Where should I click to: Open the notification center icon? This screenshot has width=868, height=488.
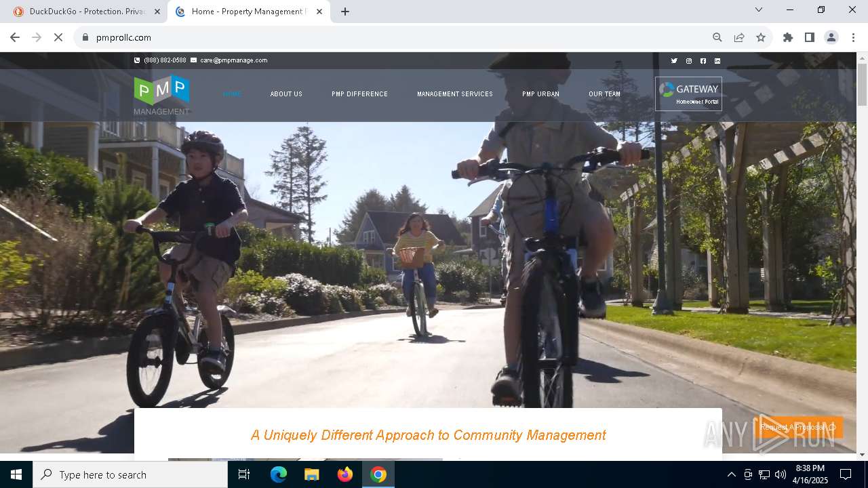click(x=846, y=474)
